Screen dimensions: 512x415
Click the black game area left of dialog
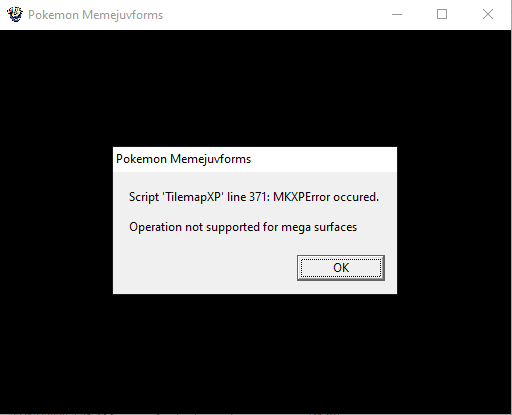tap(56, 220)
